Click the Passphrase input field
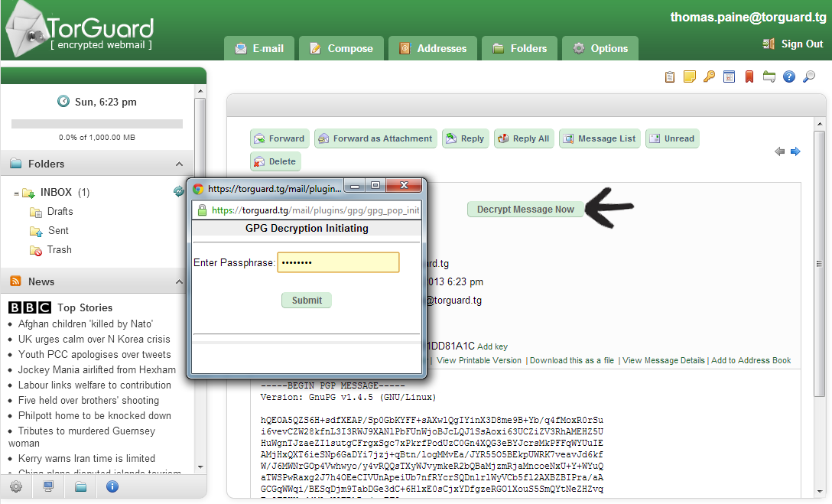The height and width of the screenshot is (504, 832). [x=339, y=262]
